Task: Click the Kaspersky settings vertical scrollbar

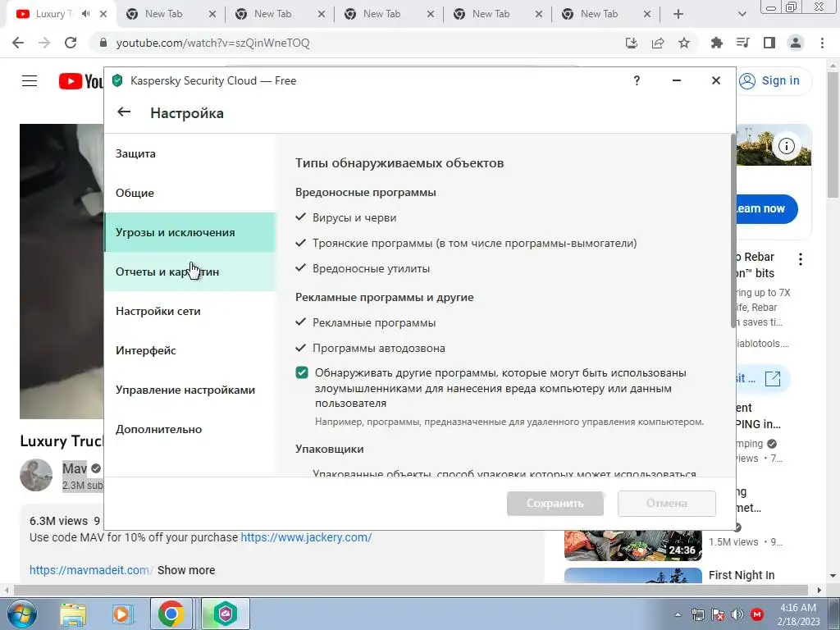Action: tap(733, 231)
